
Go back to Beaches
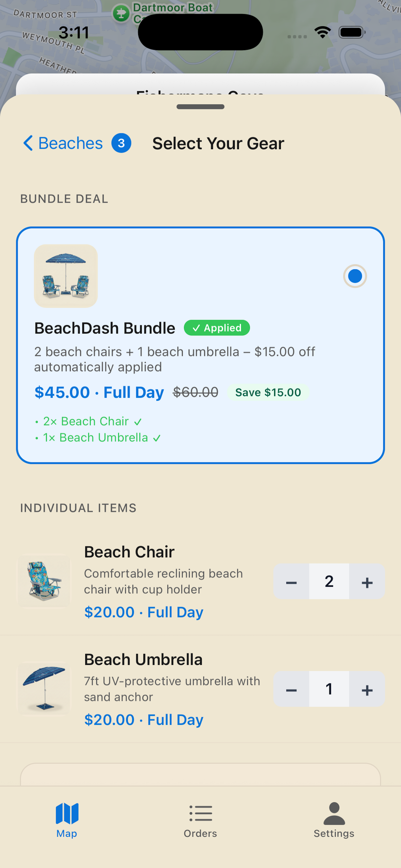pos(63,143)
